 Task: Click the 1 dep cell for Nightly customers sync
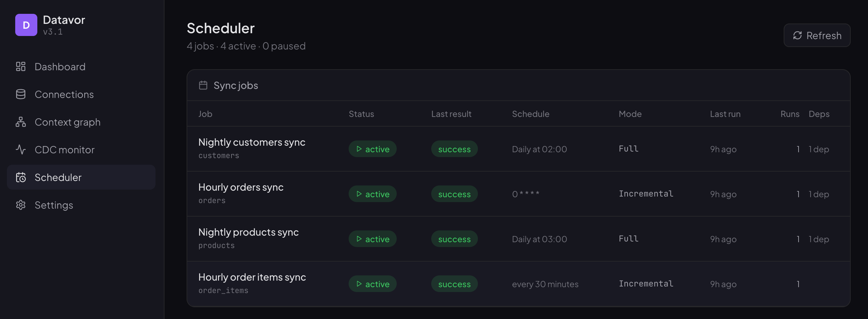[819, 149]
